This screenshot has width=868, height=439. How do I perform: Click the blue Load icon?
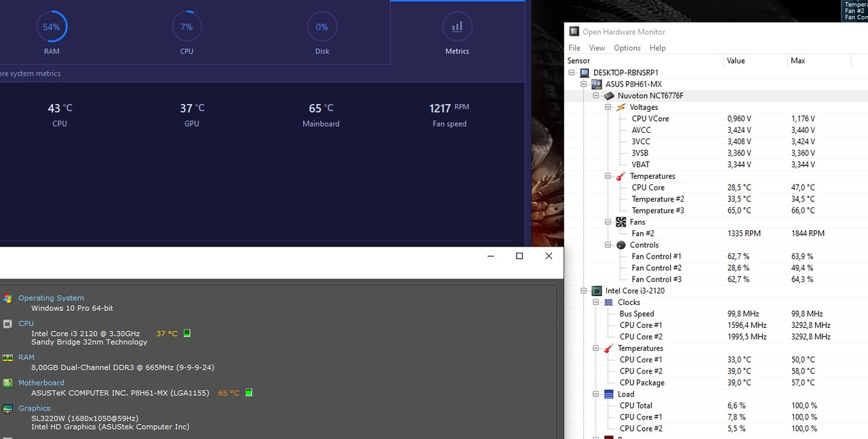tap(609, 394)
